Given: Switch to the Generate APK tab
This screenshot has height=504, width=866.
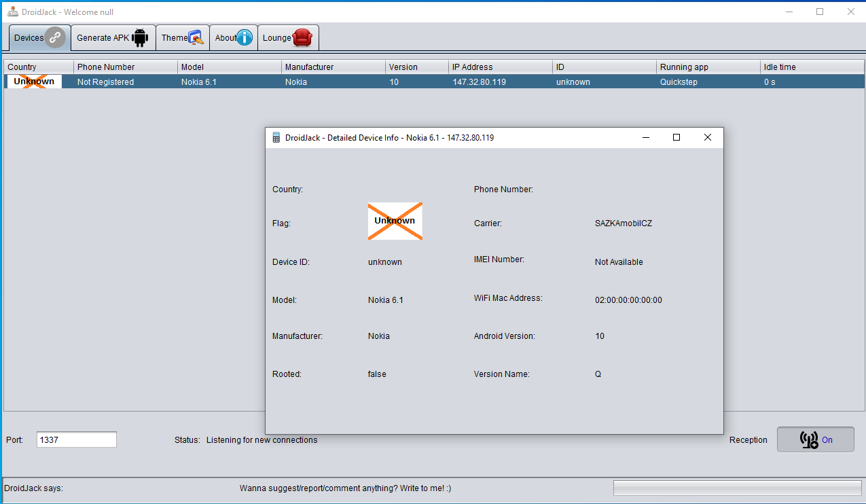Looking at the screenshot, I should [113, 38].
